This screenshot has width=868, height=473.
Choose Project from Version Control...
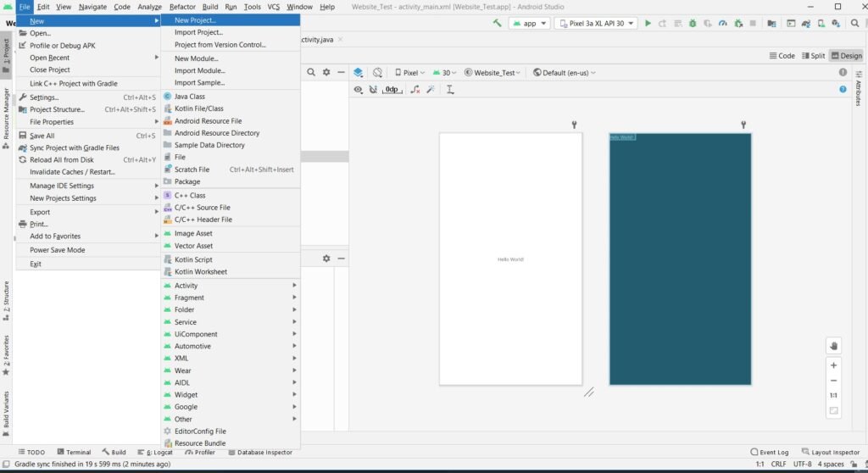click(x=231, y=44)
